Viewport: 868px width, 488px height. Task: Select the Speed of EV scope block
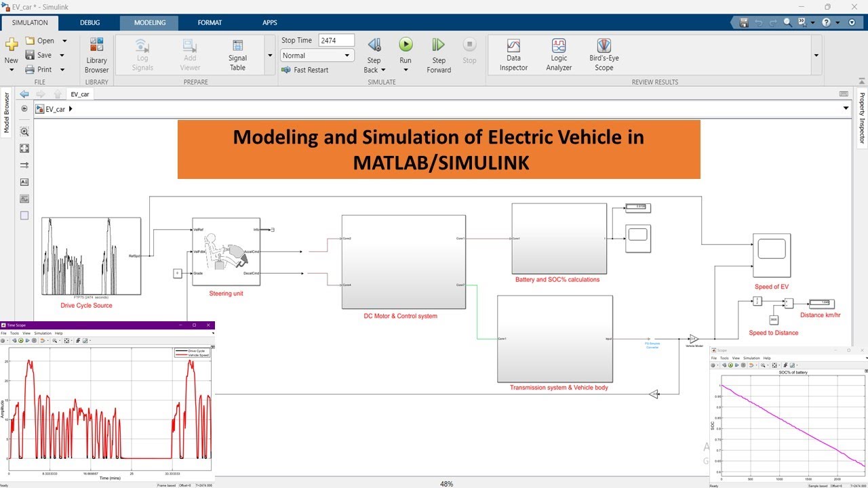772,256
